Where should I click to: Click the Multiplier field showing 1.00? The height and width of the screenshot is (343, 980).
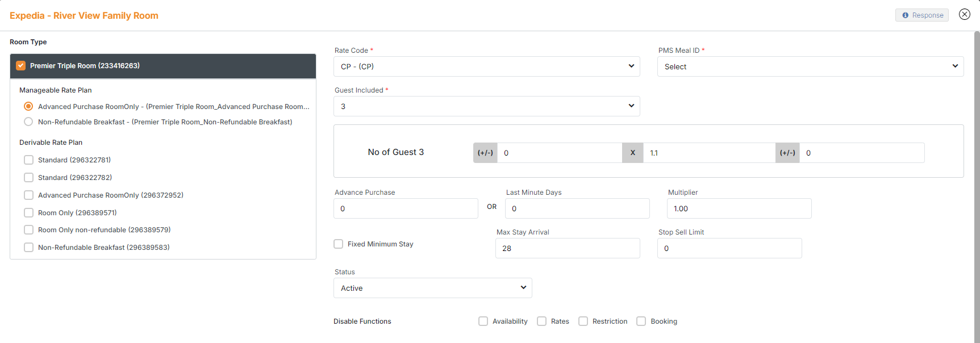click(x=739, y=208)
